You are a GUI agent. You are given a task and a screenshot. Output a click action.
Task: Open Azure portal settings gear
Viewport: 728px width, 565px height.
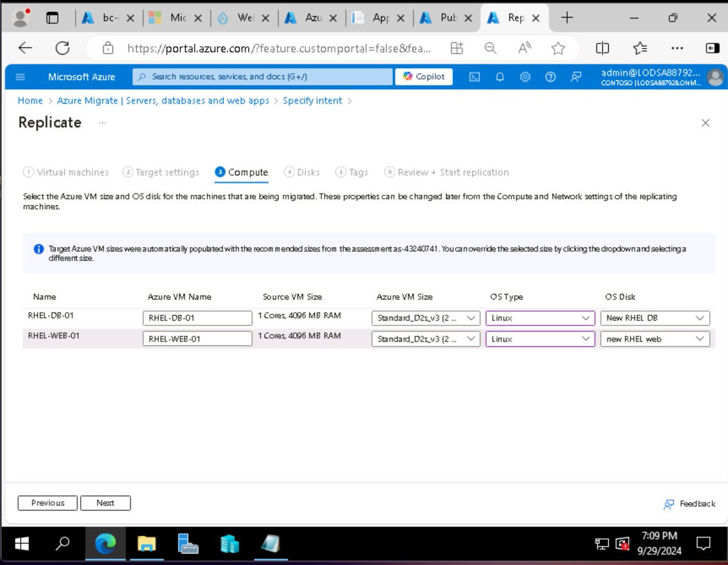[x=525, y=77]
